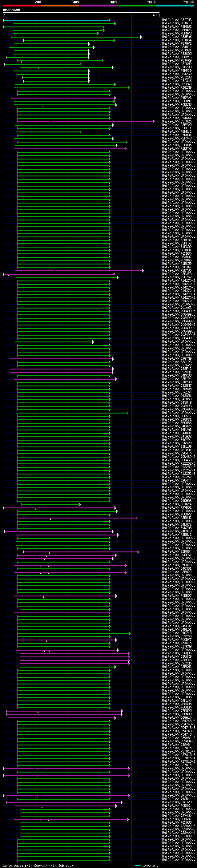Screen dimensions: 197x868
Task: Select hit label UniRef100_Q08493-3
Action: 179,410
